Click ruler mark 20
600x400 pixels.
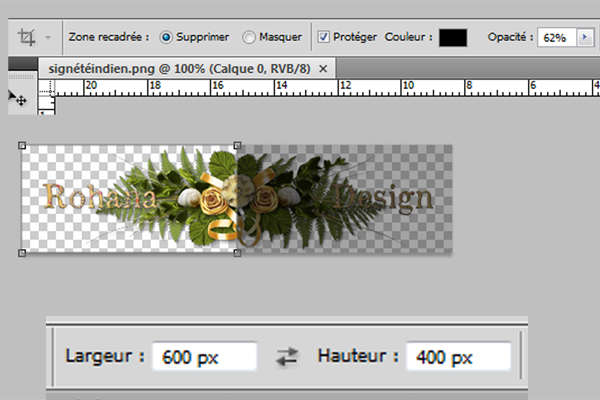point(91,85)
